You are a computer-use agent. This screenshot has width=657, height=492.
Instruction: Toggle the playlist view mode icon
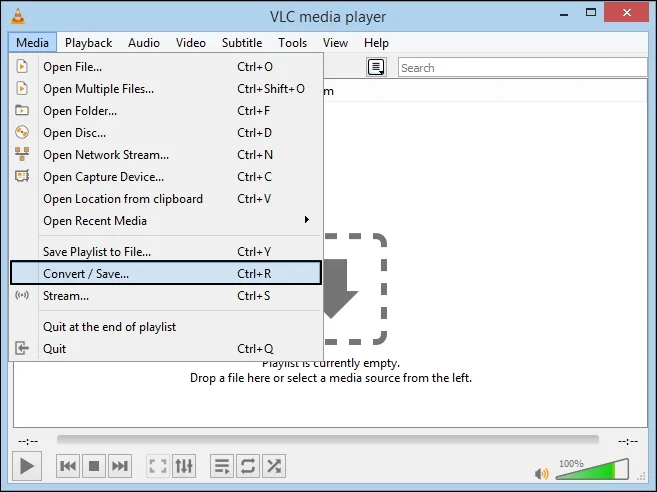click(x=376, y=67)
